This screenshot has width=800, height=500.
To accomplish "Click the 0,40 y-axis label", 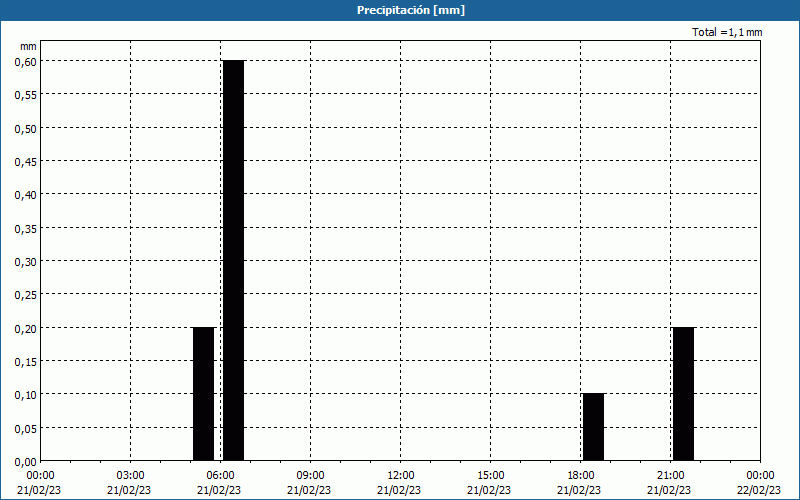I will pyautogui.click(x=26, y=195).
